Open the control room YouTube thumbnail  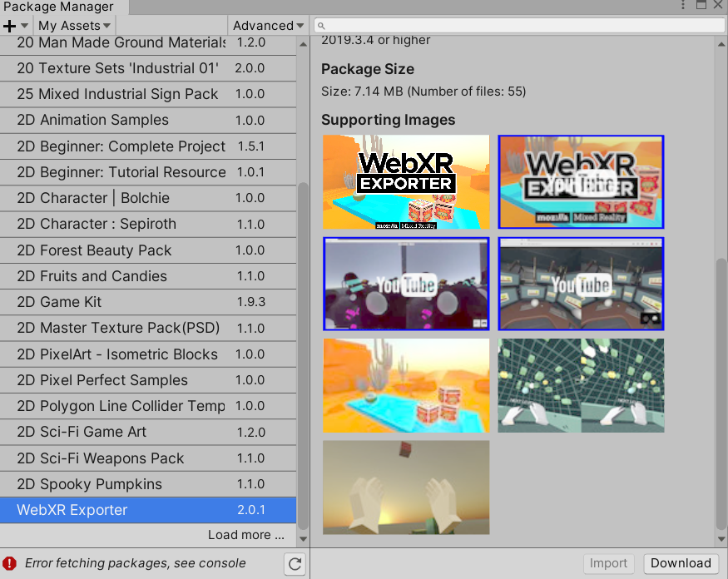tap(581, 284)
